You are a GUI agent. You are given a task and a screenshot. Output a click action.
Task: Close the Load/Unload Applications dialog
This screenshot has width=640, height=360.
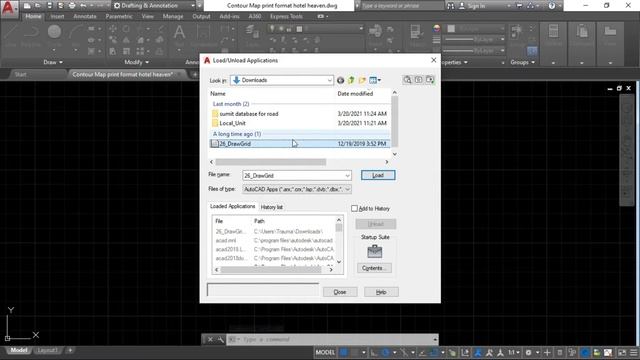click(433, 60)
